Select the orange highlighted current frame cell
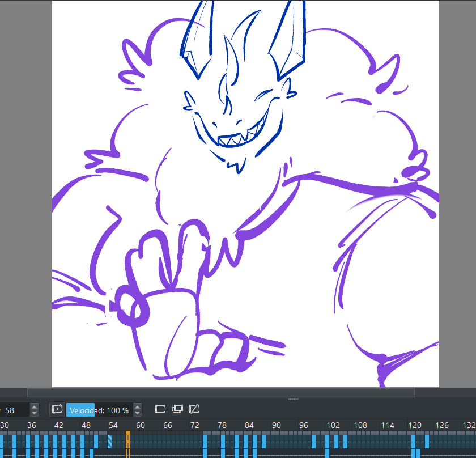The height and width of the screenshot is (458, 476). [127, 441]
